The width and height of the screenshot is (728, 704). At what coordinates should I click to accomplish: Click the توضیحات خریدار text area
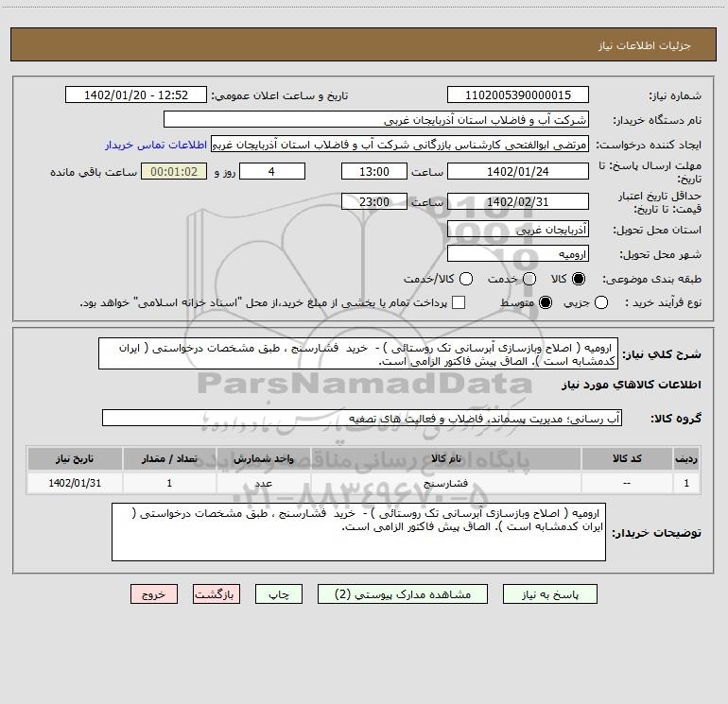(358, 532)
